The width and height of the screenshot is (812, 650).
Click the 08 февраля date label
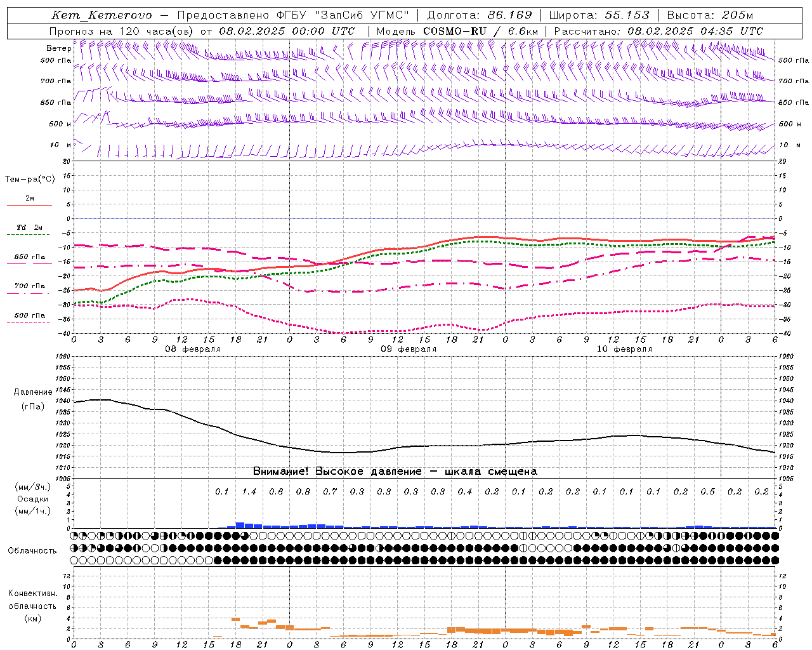pyautogui.click(x=193, y=349)
